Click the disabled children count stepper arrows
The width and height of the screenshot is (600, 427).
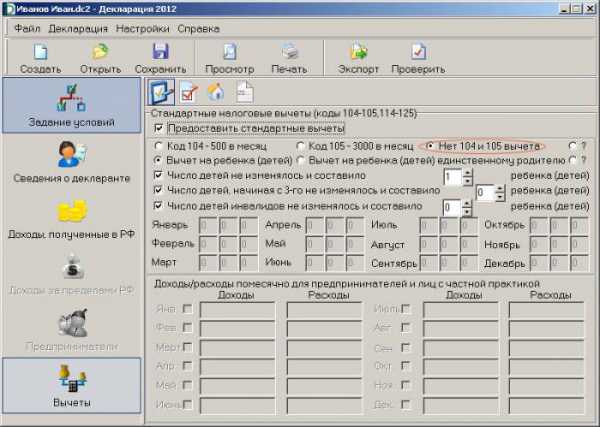[x=467, y=208]
